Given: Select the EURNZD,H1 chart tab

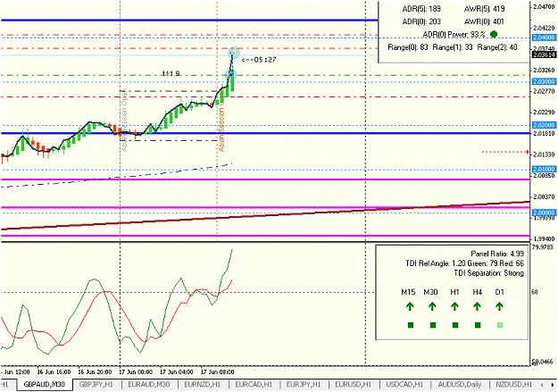Looking at the screenshot, I should (202, 385).
